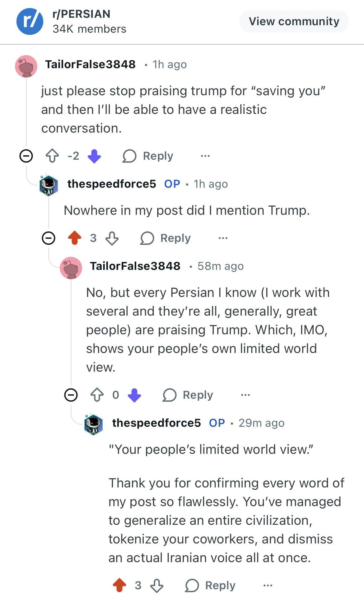Collapse the top TailorFalse3848 comment thread

tap(26, 156)
